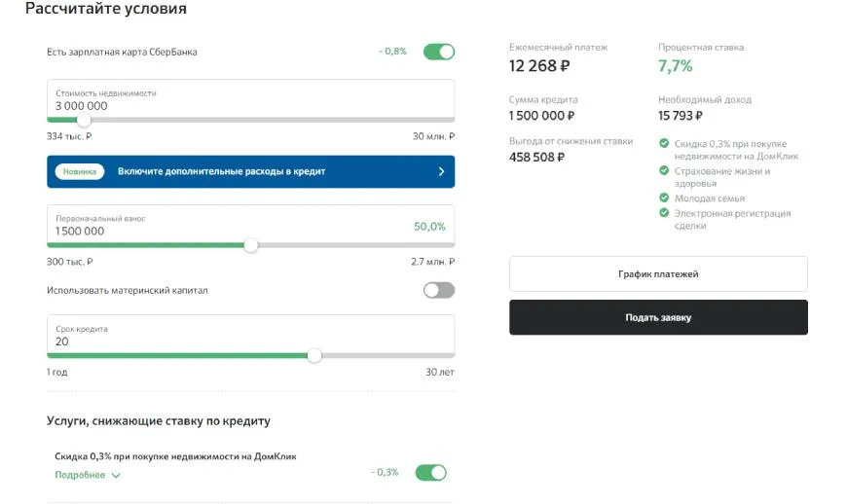This screenshot has height=504, width=847.
Task: Click the Стоимость недвижимости slider handle
Action: coord(84,121)
